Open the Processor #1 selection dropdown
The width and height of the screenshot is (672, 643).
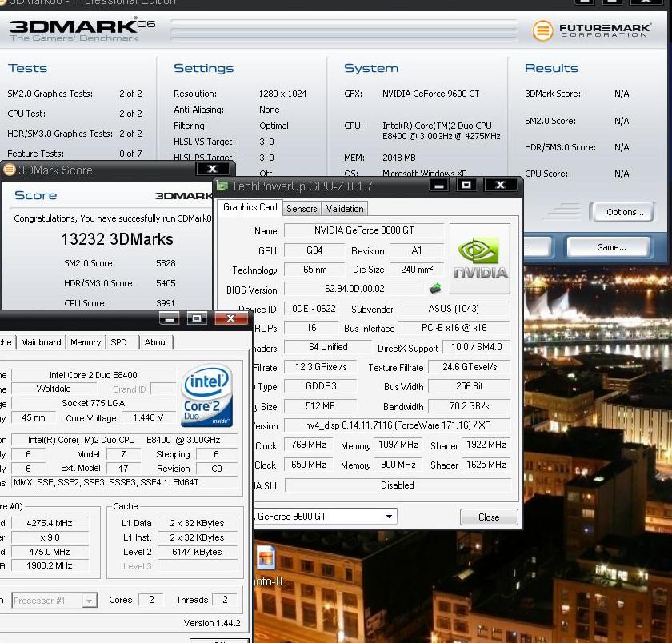(89, 601)
